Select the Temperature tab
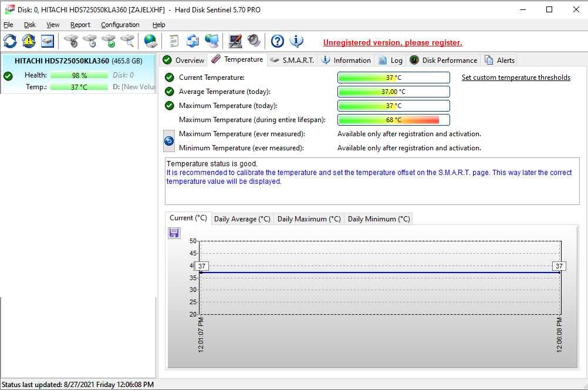Viewport: 588px width, 390px height. (238, 59)
